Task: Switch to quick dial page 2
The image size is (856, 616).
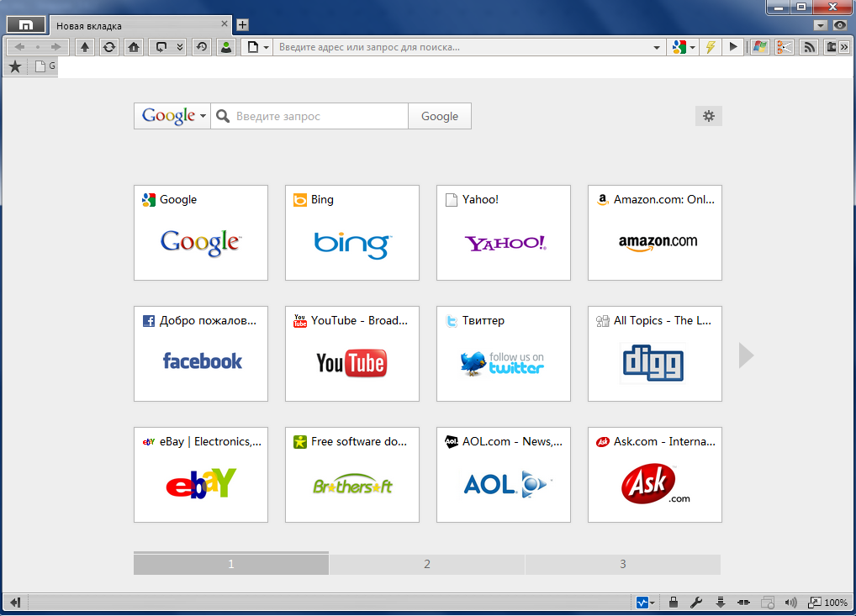Action: tap(427, 564)
